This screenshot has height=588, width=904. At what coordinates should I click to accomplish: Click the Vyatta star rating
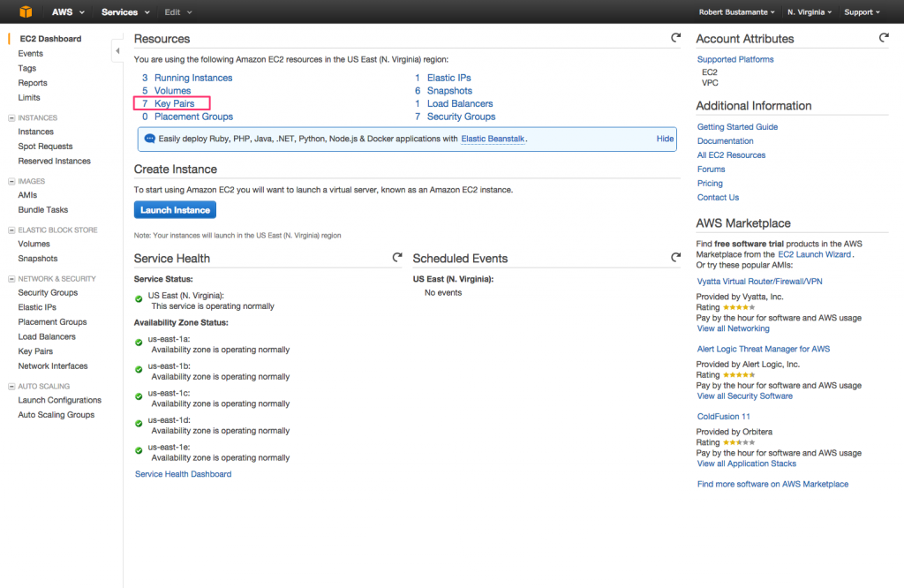click(x=739, y=307)
